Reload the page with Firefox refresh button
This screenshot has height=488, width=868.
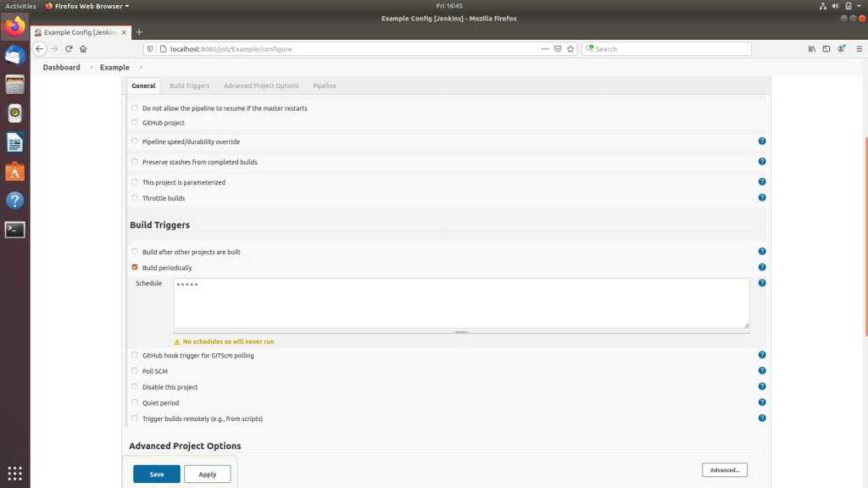click(x=69, y=49)
